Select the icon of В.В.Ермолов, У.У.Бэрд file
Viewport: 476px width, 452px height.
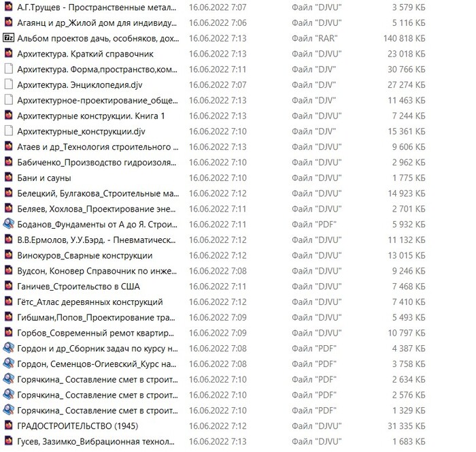[8, 239]
